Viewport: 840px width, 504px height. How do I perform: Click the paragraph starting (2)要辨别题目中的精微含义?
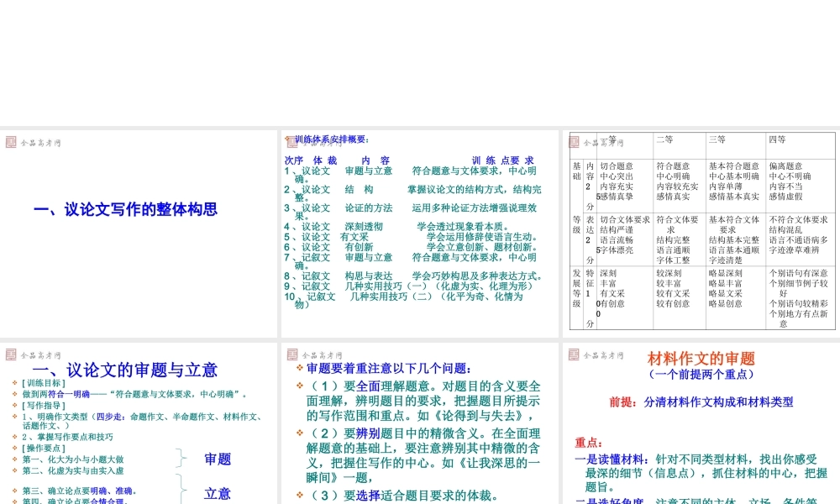point(423,455)
